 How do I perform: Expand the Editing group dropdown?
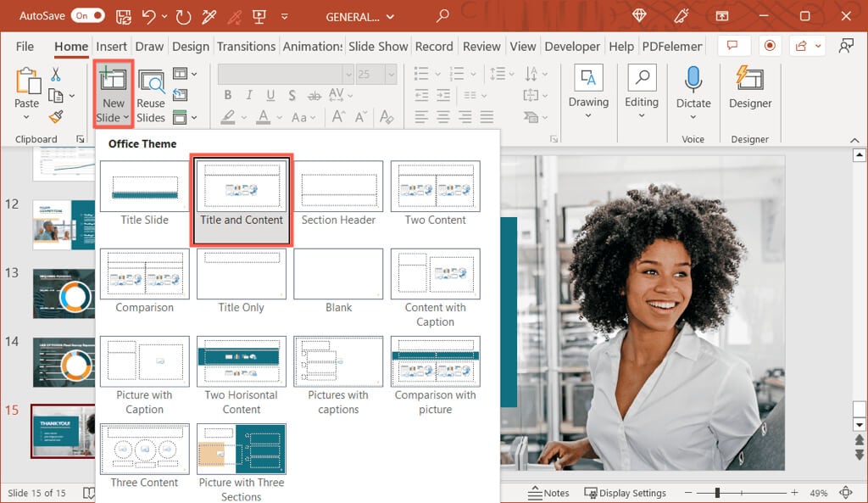(x=642, y=115)
